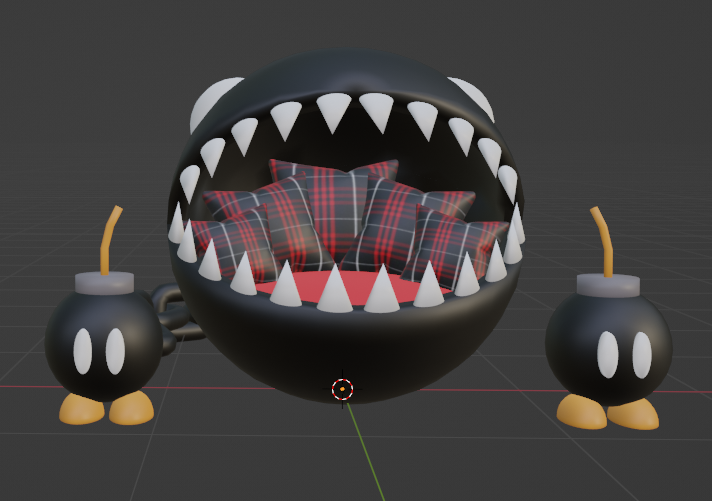The height and width of the screenshot is (501, 712).
Task: Click the right Bob-omb's orange fuse
Action: click(603, 242)
